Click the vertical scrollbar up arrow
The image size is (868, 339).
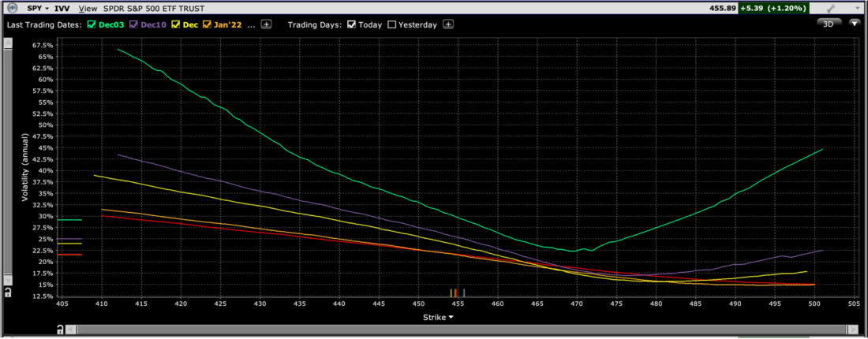pyautogui.click(x=8, y=43)
